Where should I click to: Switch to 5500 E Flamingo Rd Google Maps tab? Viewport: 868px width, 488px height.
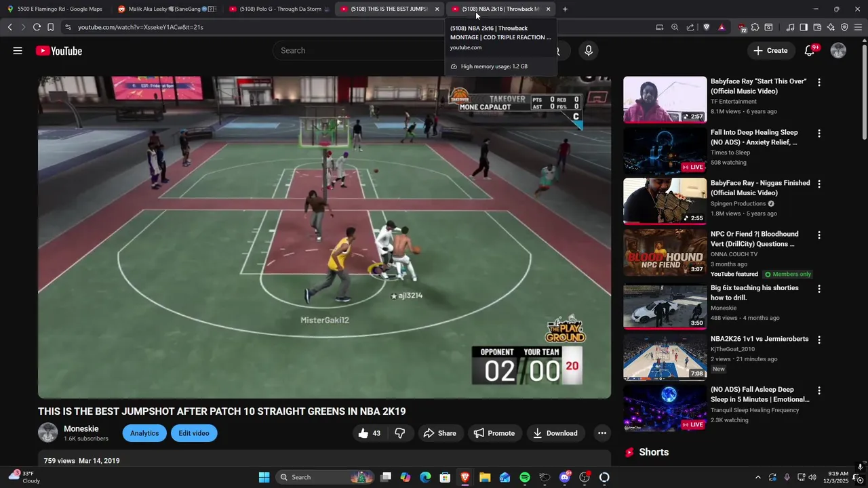coord(56,9)
